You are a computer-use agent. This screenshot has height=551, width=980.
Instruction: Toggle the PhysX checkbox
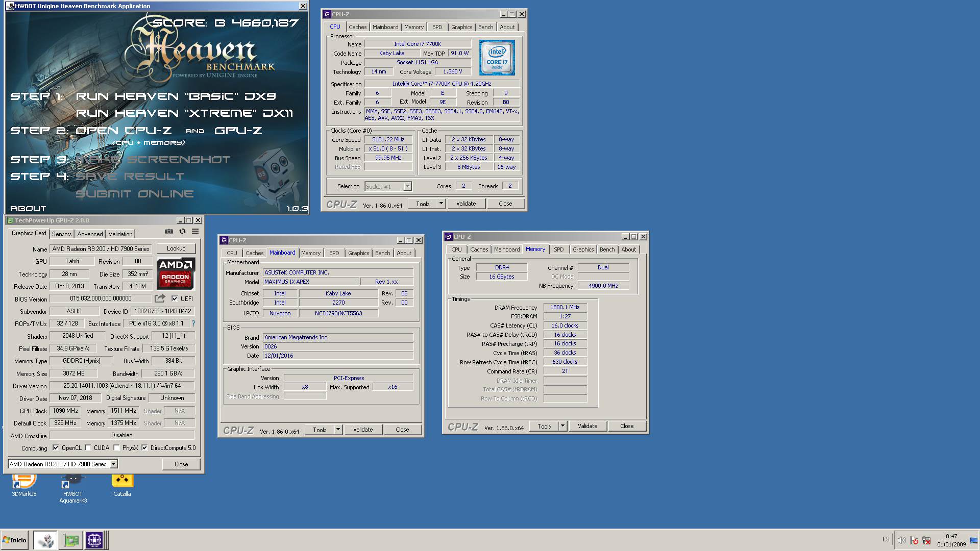117,448
